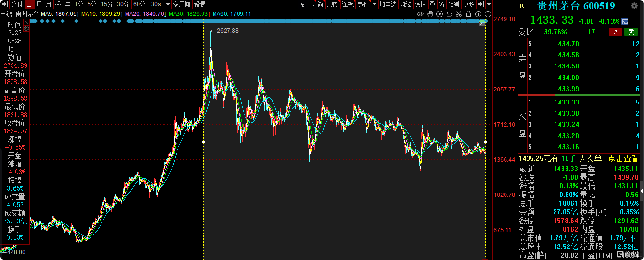644x260 pixels.
Task: Switch to 周 weekly period tab
Action: pos(39,4)
